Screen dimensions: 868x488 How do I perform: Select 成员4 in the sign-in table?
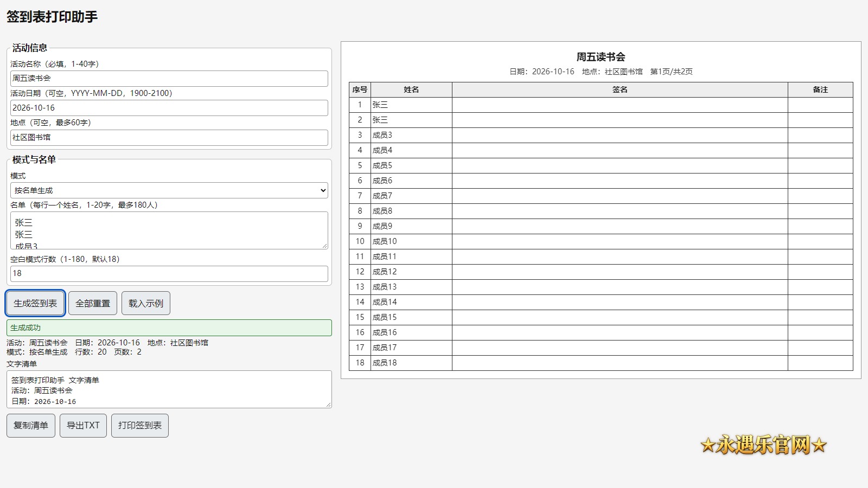[x=411, y=151]
